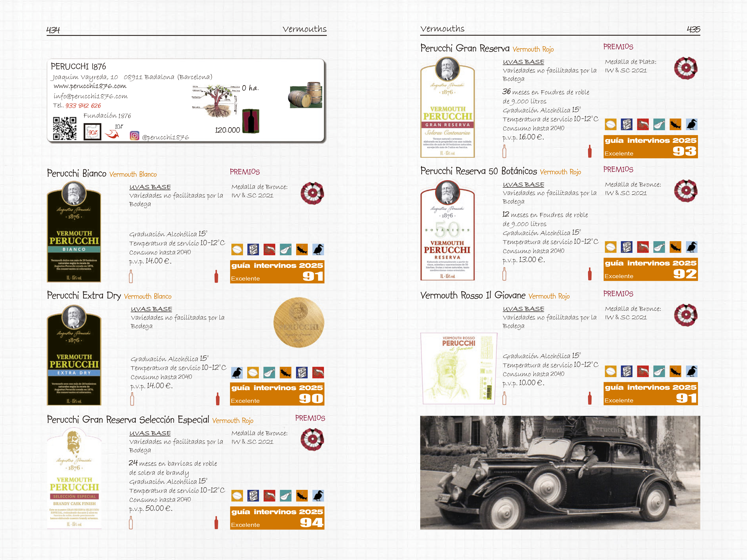Click the wooden Perucchi medallion image

click(299, 322)
